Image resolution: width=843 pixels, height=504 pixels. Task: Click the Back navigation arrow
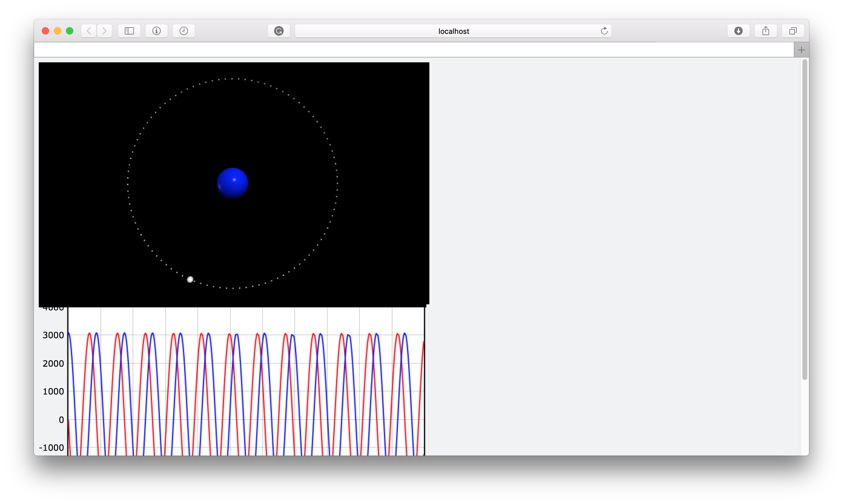coord(89,31)
